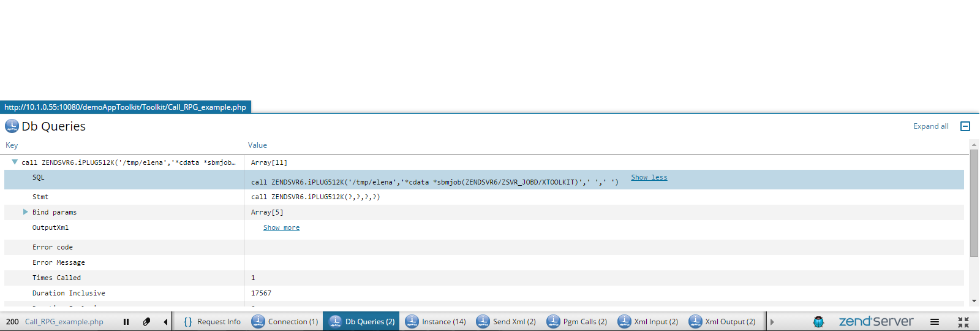View the Xml Input (2) tab
This screenshot has height=331, width=980.
[x=647, y=322]
